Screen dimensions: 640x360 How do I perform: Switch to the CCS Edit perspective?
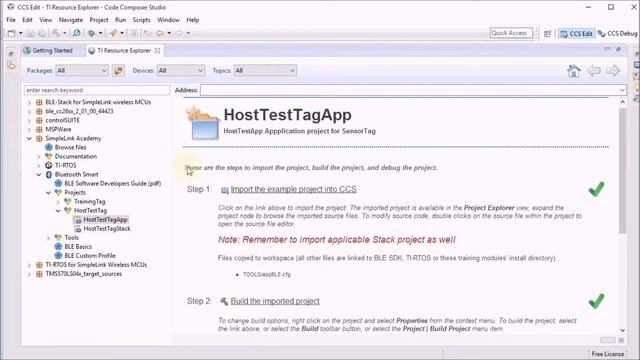pyautogui.click(x=576, y=33)
